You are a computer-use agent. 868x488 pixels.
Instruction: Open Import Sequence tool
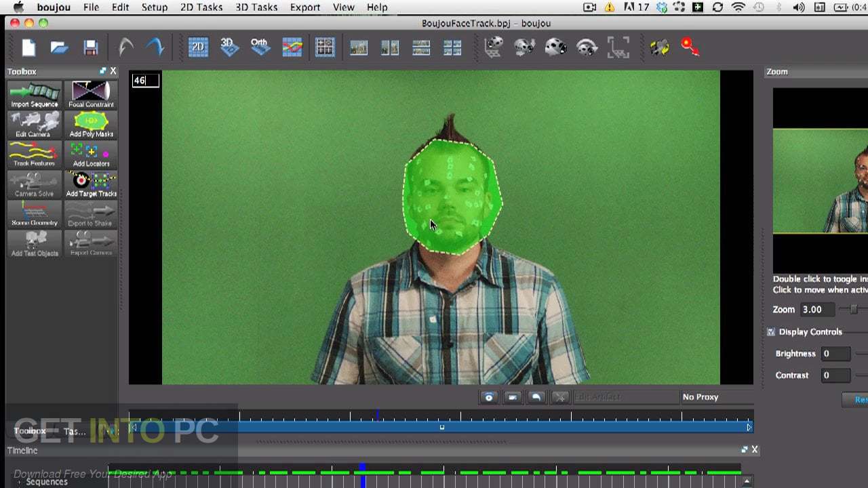35,95
